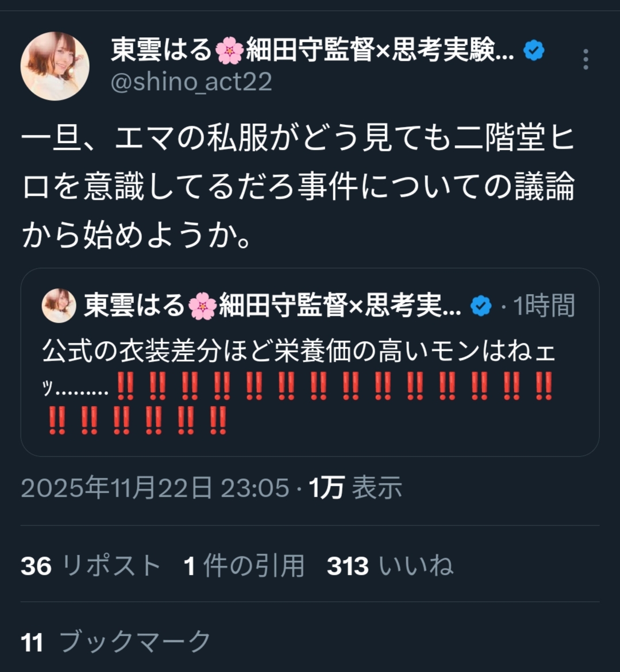Screen dimensions: 620x672
Task: Click the 1万 表示 view count
Action: click(356, 488)
